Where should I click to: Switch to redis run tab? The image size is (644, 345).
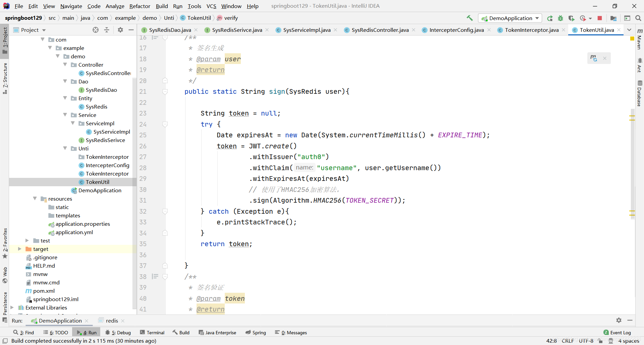click(112, 321)
